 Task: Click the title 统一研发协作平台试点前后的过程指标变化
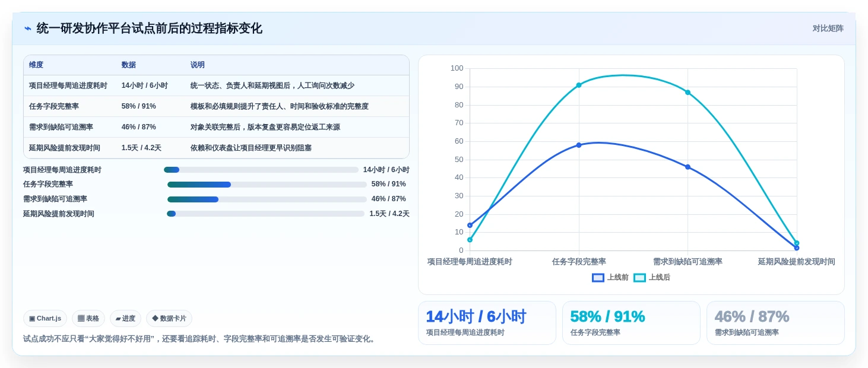149,28
